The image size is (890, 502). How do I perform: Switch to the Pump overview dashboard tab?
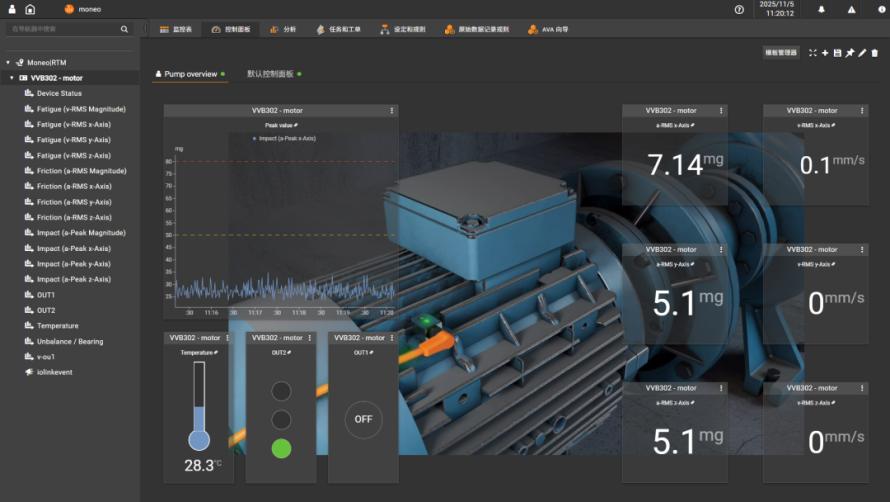(x=190, y=74)
